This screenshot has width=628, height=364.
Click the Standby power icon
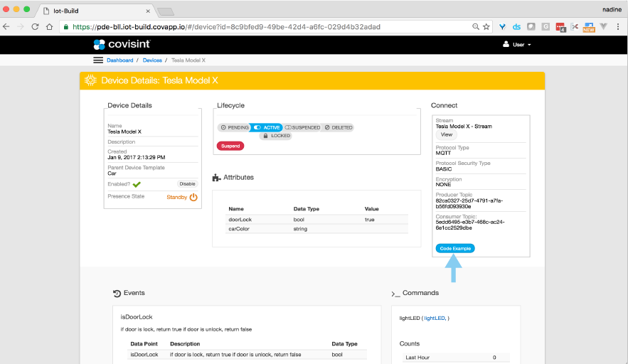coord(193,197)
